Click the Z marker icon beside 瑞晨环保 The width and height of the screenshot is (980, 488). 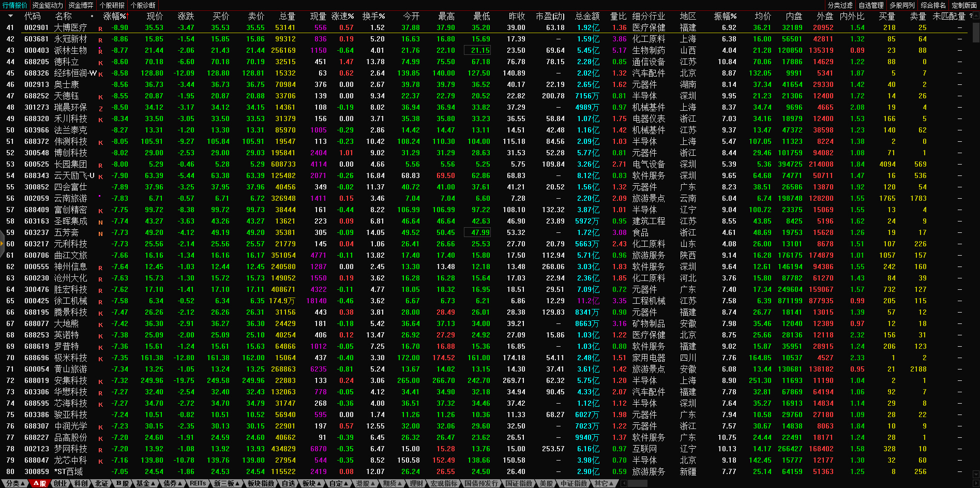(x=100, y=108)
